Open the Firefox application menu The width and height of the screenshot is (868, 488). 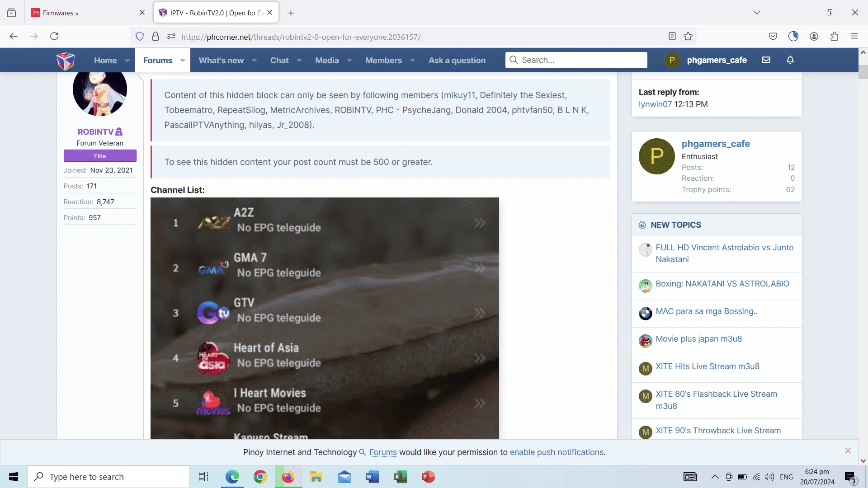coord(854,36)
